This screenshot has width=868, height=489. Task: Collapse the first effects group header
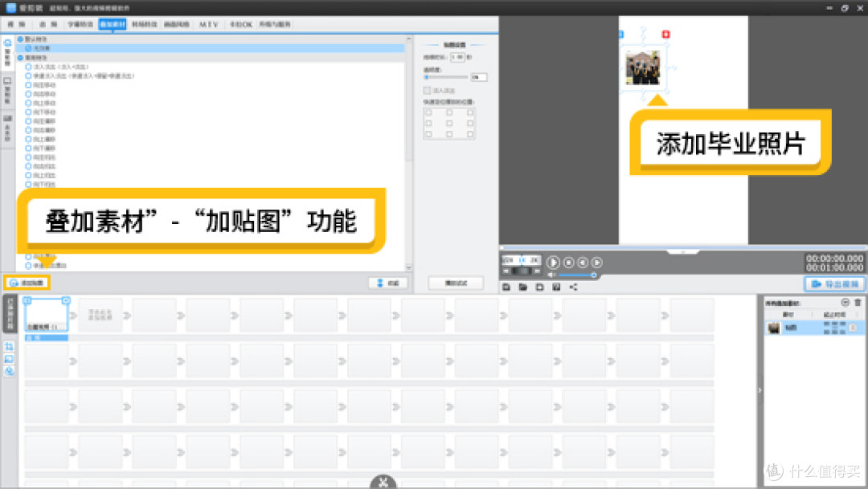point(20,39)
